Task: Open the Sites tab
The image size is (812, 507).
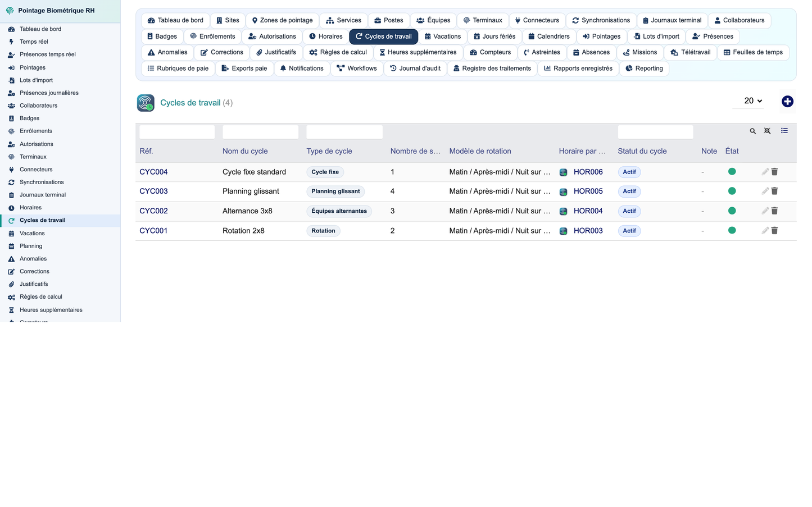Action: pyautogui.click(x=228, y=20)
